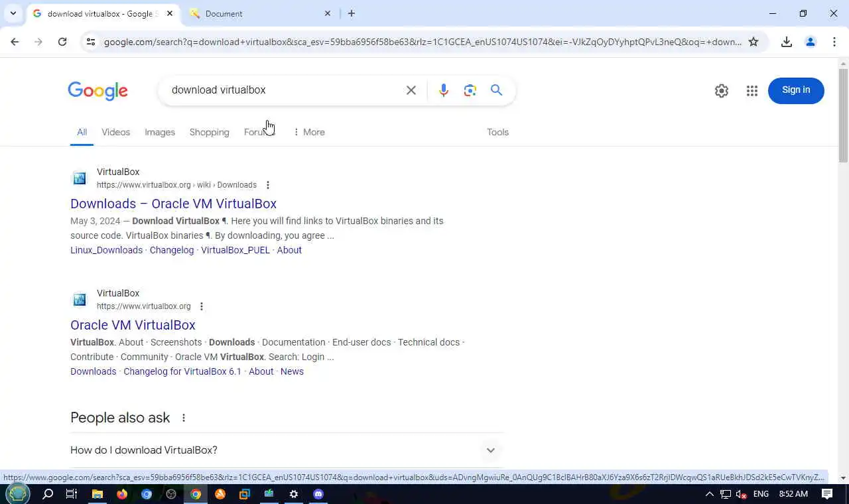
Task: Click the Google logo
Action: (x=98, y=91)
